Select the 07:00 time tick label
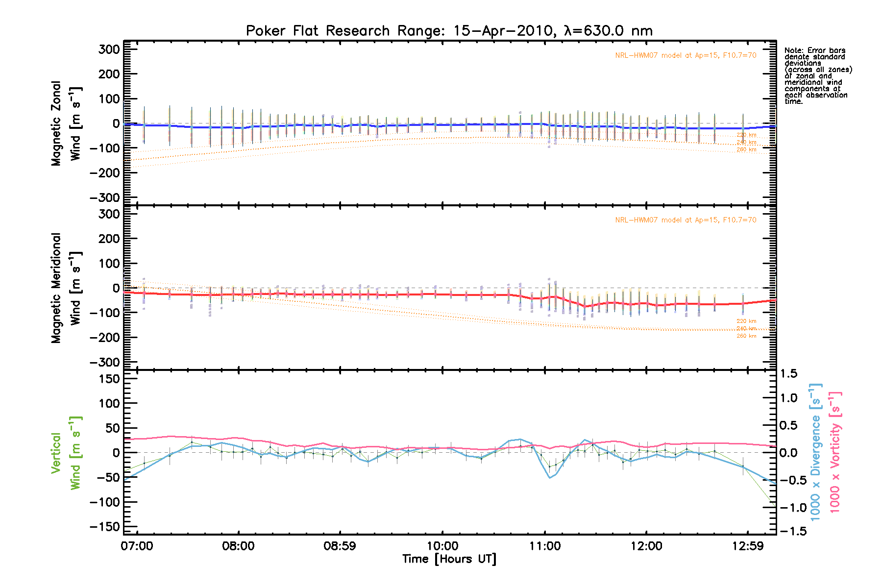The height and width of the screenshot is (588, 882). pos(137,546)
